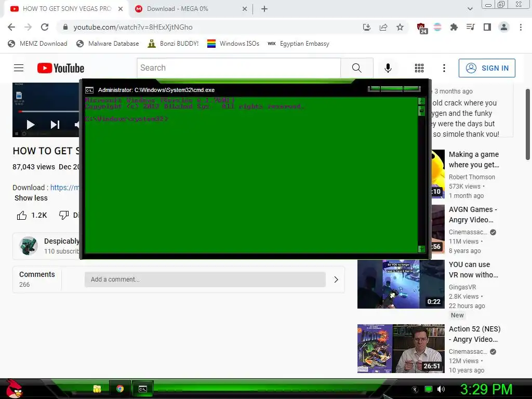Reload the YouTube page
The width and height of the screenshot is (532, 399).
(45, 27)
